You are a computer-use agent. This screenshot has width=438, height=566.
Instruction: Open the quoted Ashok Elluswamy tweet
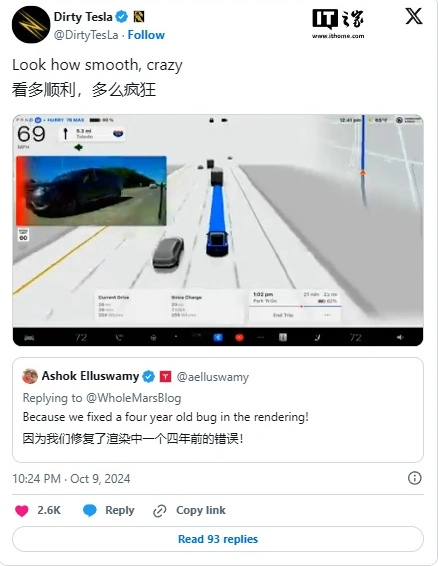click(218, 410)
